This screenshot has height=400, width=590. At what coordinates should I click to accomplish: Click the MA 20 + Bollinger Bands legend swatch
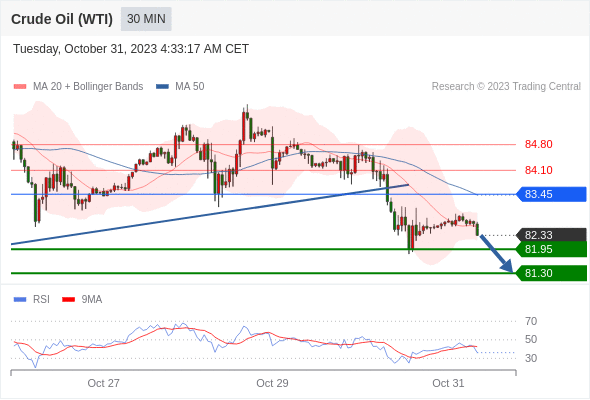tap(20, 87)
